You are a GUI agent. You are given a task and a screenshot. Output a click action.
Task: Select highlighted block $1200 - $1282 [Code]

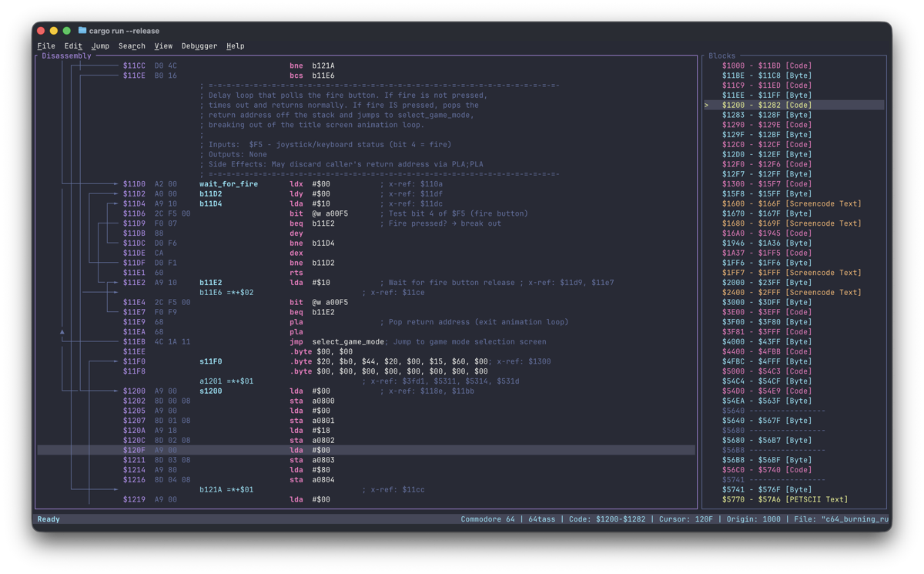(x=794, y=105)
